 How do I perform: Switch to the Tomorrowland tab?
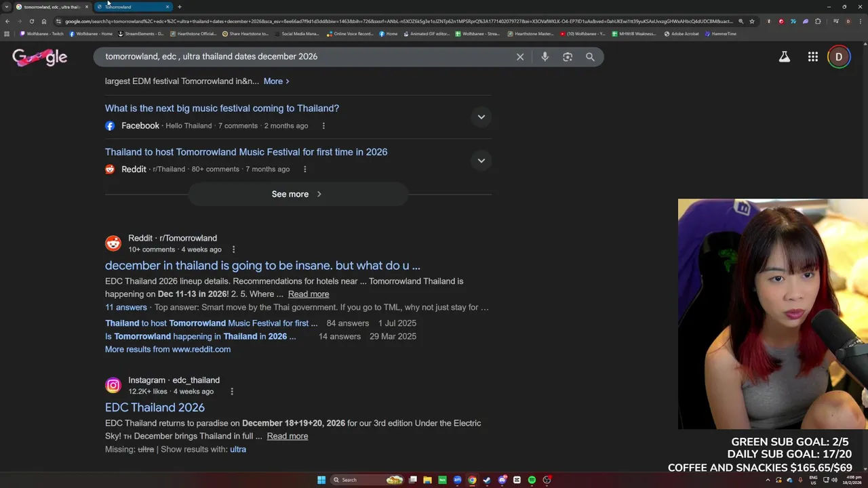(x=133, y=7)
